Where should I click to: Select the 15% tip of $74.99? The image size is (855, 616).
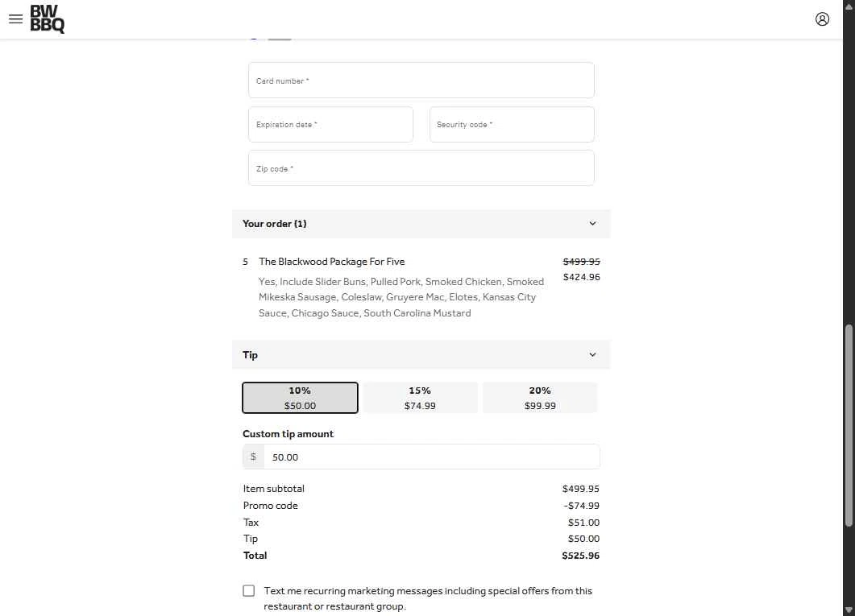[420, 398]
